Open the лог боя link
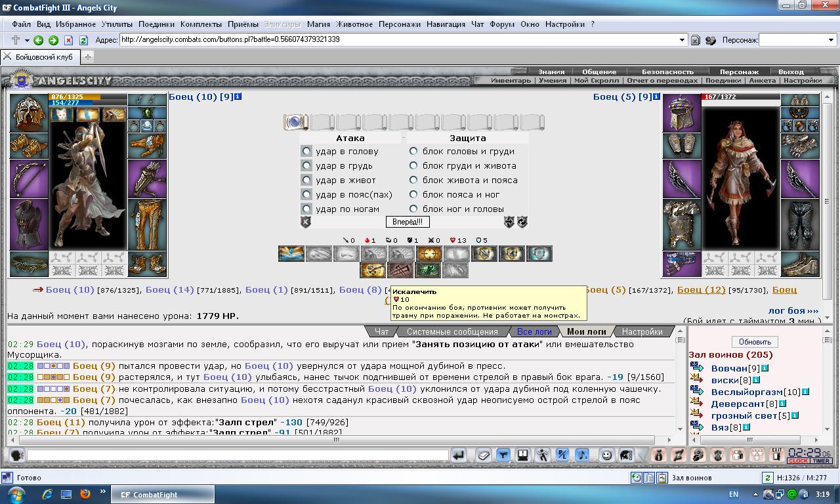Viewport: 840px width, 504px height. point(793,310)
